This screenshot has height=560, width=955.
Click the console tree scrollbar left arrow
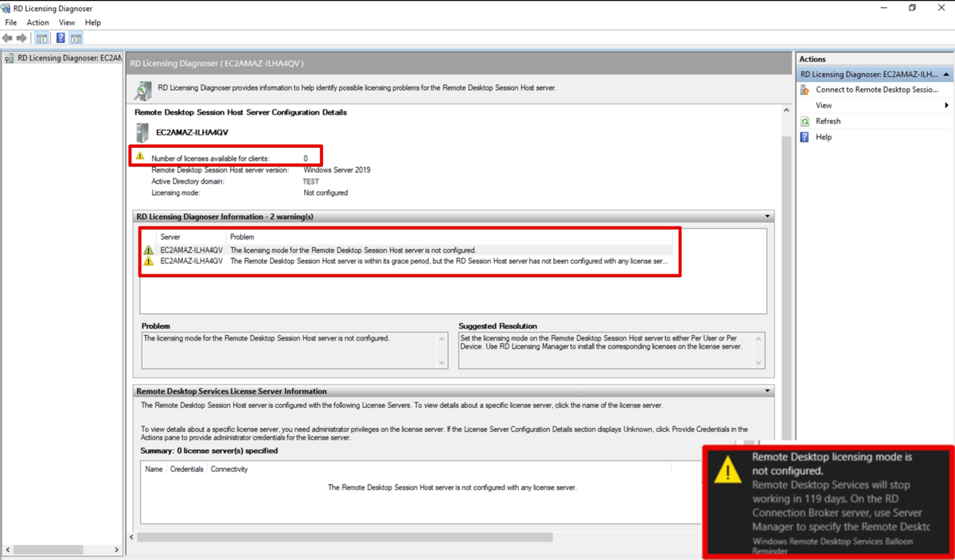click(x=7, y=550)
